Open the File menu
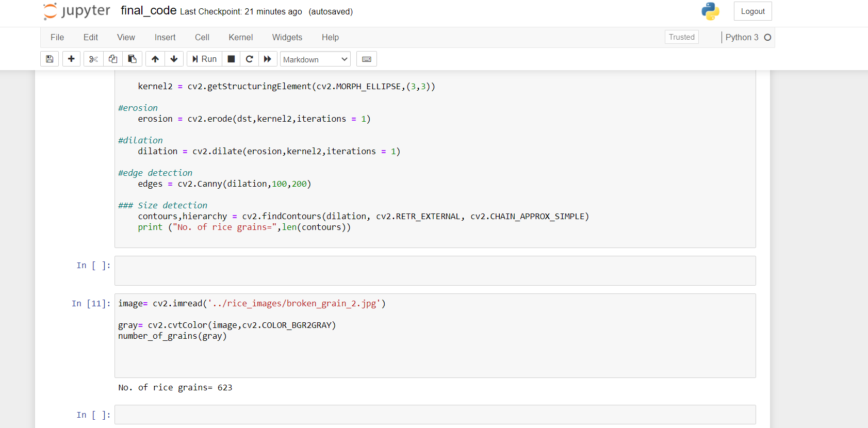The height and width of the screenshot is (428, 868). (57, 37)
